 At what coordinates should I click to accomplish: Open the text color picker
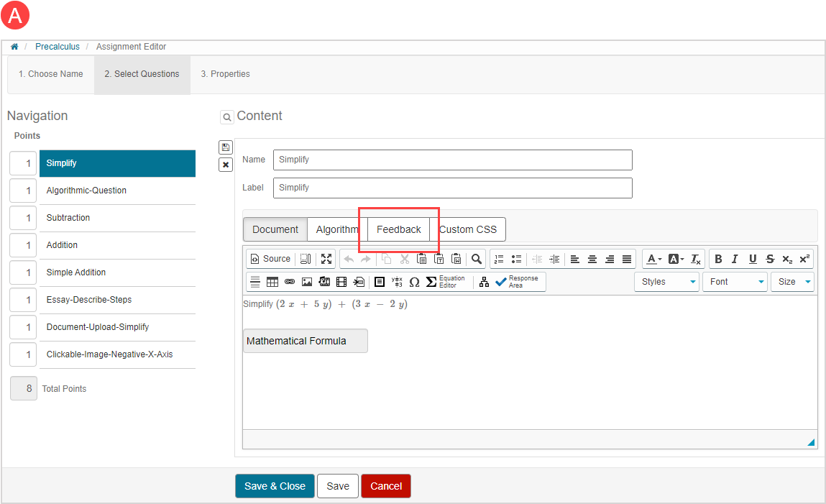point(653,259)
